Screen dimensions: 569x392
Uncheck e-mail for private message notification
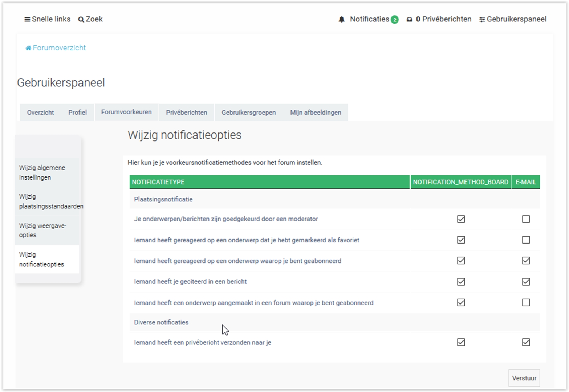click(x=525, y=342)
